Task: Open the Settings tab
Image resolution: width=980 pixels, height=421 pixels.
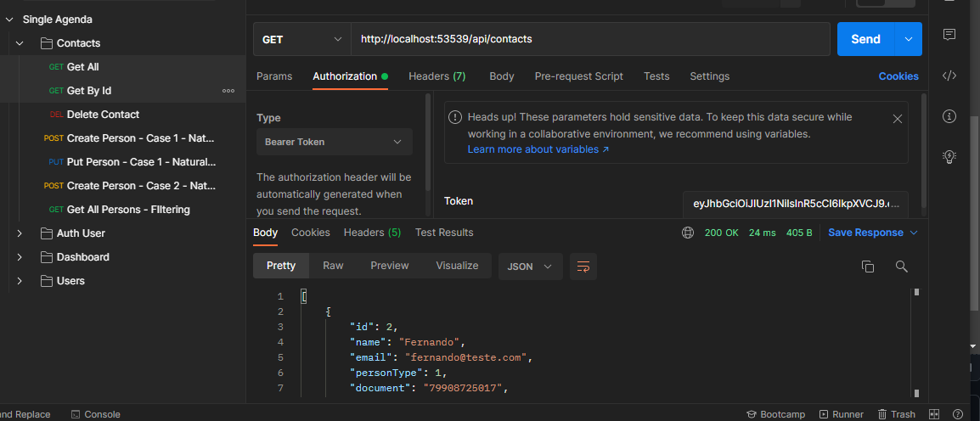Action: [x=709, y=76]
